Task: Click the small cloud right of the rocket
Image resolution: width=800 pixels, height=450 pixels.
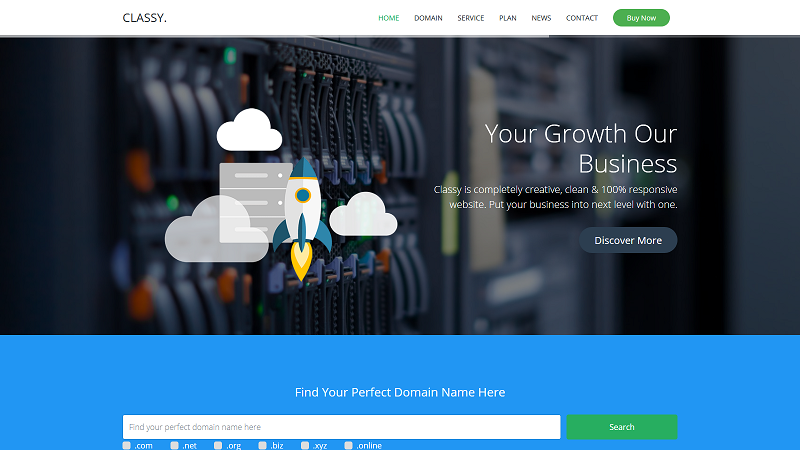Action: point(363,214)
